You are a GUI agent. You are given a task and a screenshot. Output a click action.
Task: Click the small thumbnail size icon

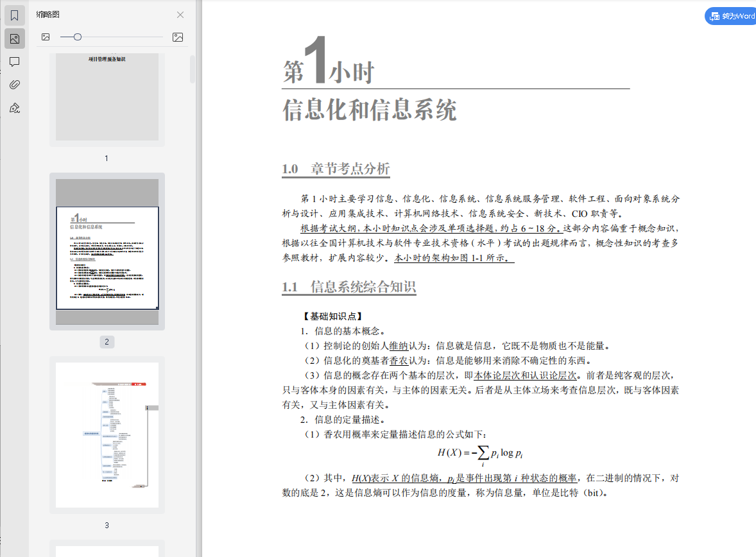pos(46,37)
